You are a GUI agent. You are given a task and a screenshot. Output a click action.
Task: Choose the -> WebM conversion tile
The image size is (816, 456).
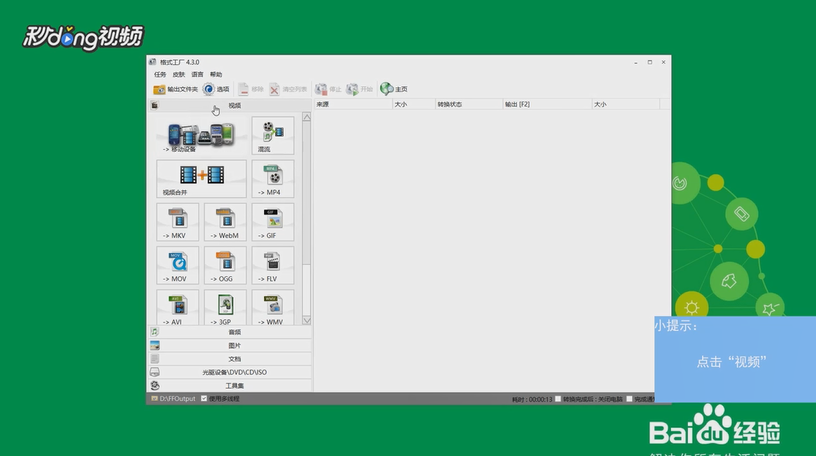click(x=225, y=222)
